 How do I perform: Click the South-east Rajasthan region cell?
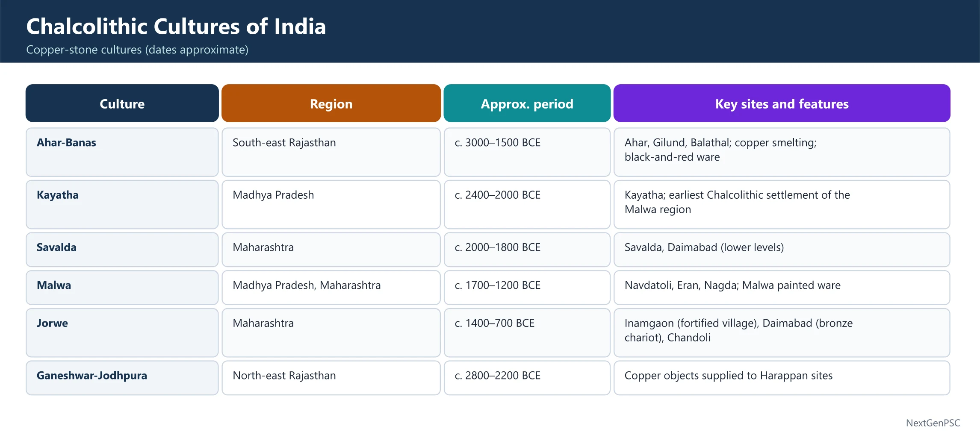tap(331, 152)
